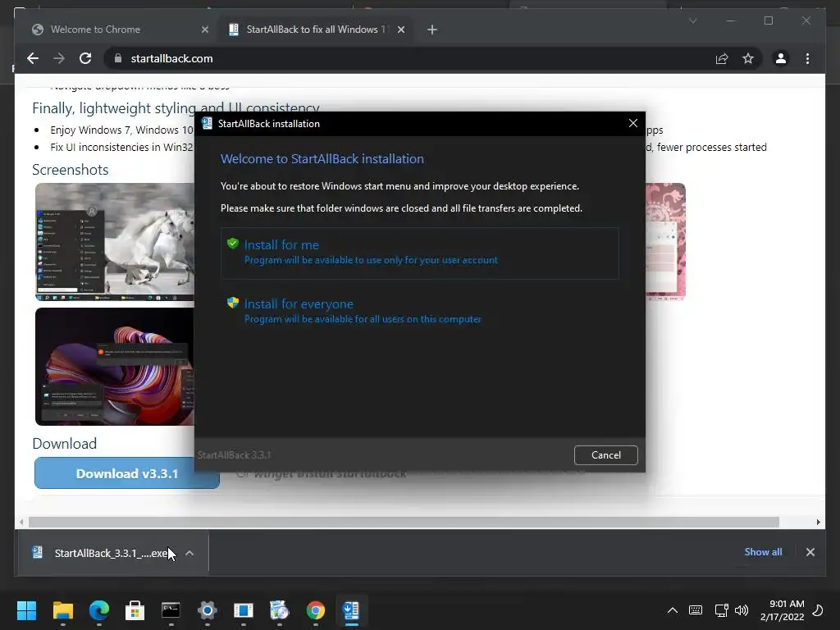Click the Download v3.3.1 button
840x630 pixels.
[127, 473]
